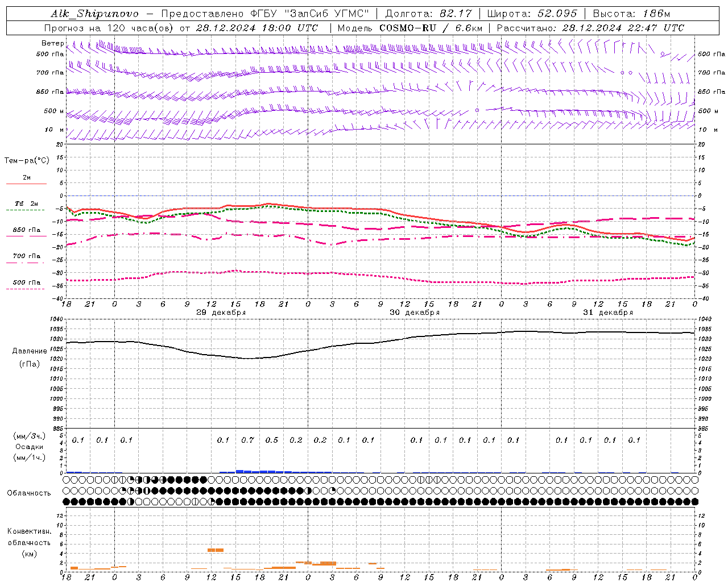Click the (мм/1ч.) precipitation unit label
Screen dimensions: 728x582
pyautogui.click(x=30, y=458)
